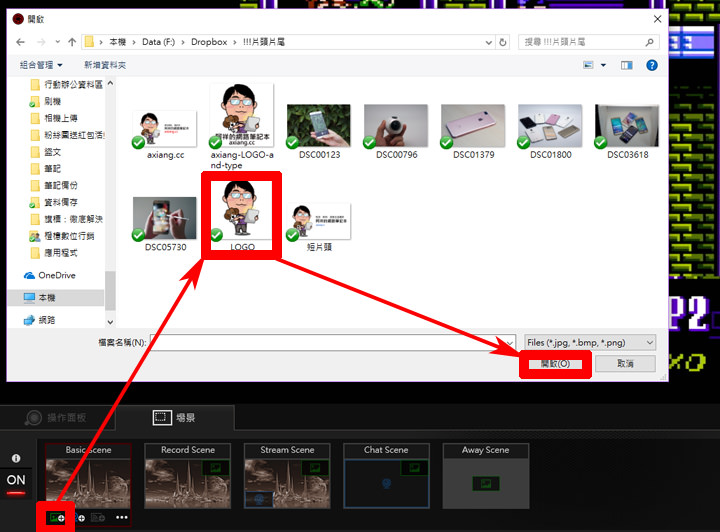Click the 檔案名稱 file name field
The image size is (720, 532).
tap(330, 342)
